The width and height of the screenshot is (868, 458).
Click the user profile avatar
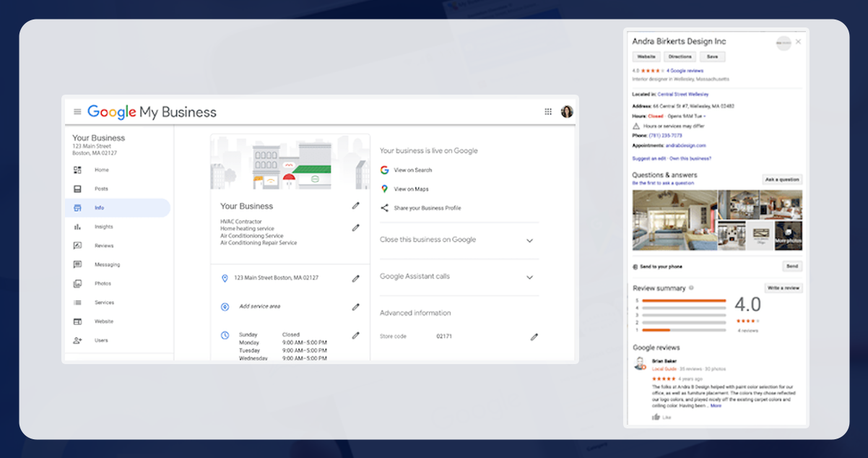(x=567, y=112)
